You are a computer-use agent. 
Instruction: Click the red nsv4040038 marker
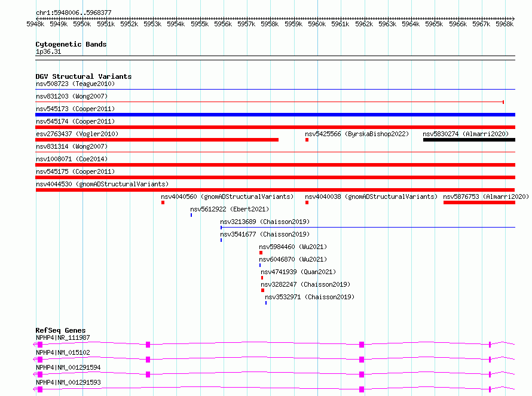point(307,202)
